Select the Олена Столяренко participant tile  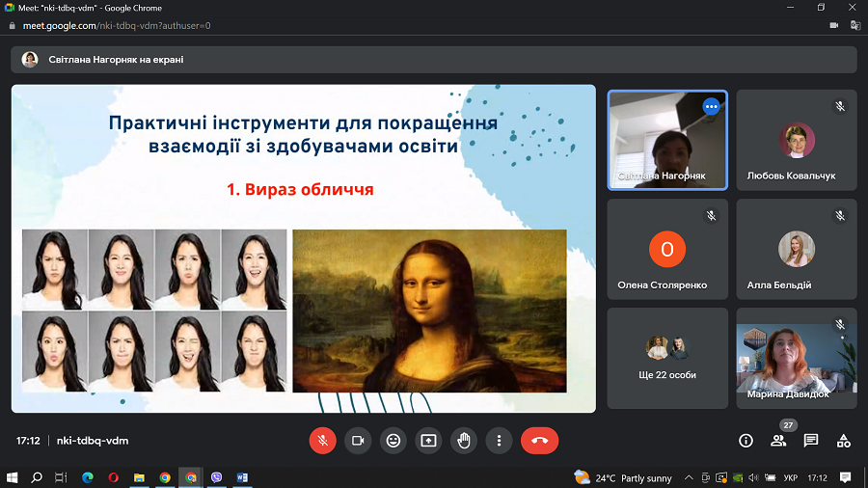667,250
